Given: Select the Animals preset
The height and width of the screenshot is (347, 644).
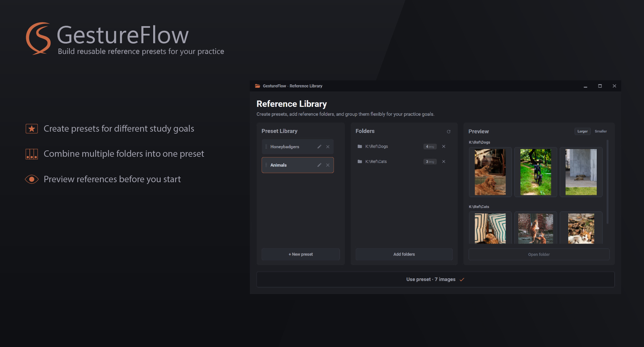Looking at the screenshot, I should click(x=298, y=165).
